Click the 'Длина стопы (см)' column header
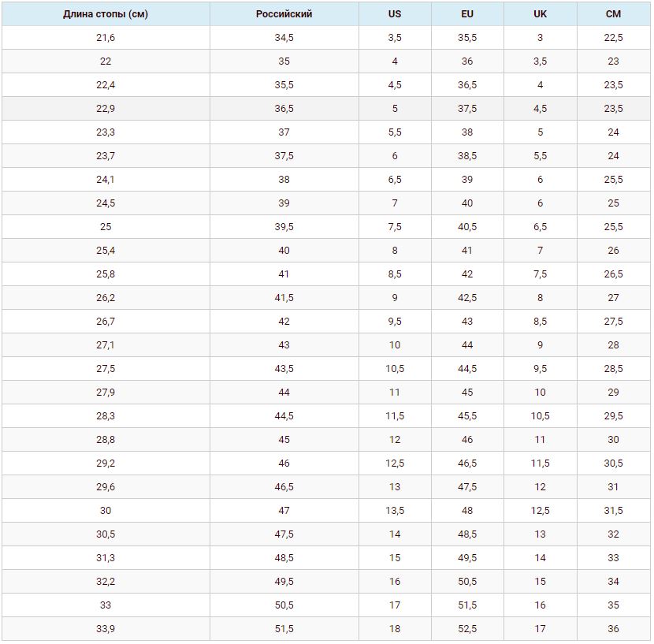The height and width of the screenshot is (644, 654). [106, 14]
